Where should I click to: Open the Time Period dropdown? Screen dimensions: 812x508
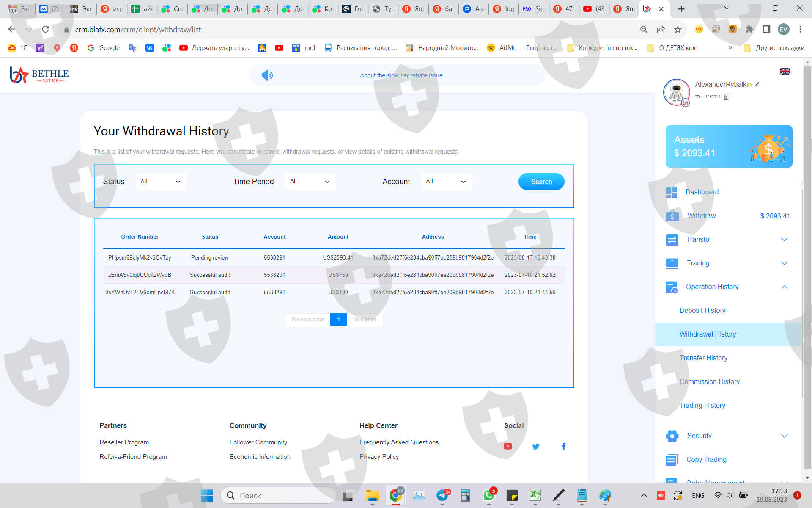click(x=310, y=182)
